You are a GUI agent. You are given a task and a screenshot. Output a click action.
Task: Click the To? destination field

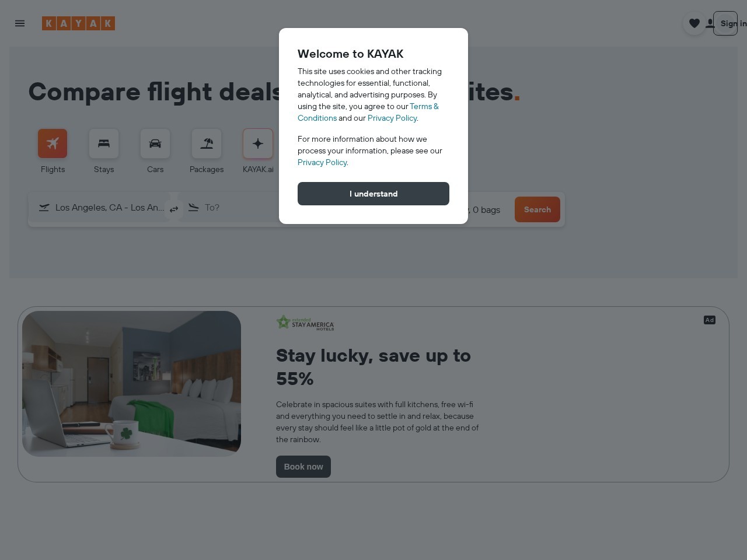click(233, 208)
